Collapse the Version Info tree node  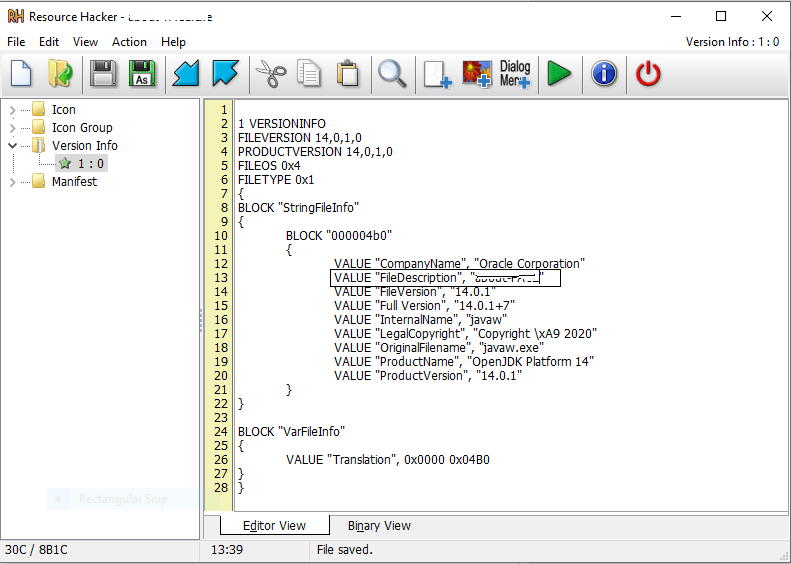coord(13,145)
